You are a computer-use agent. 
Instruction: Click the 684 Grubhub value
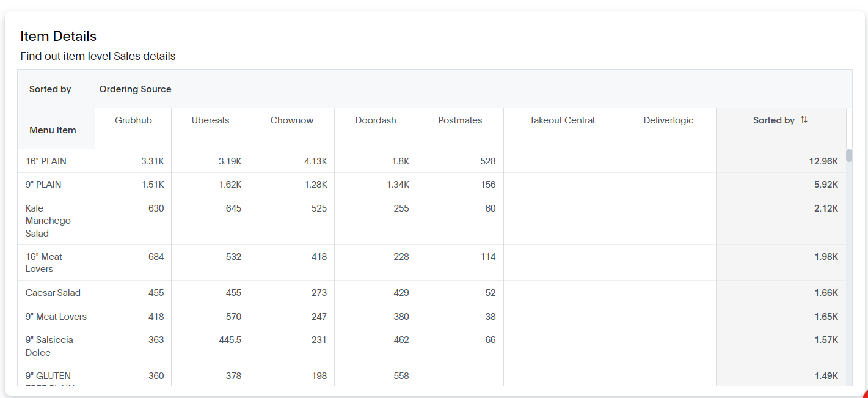[156, 257]
